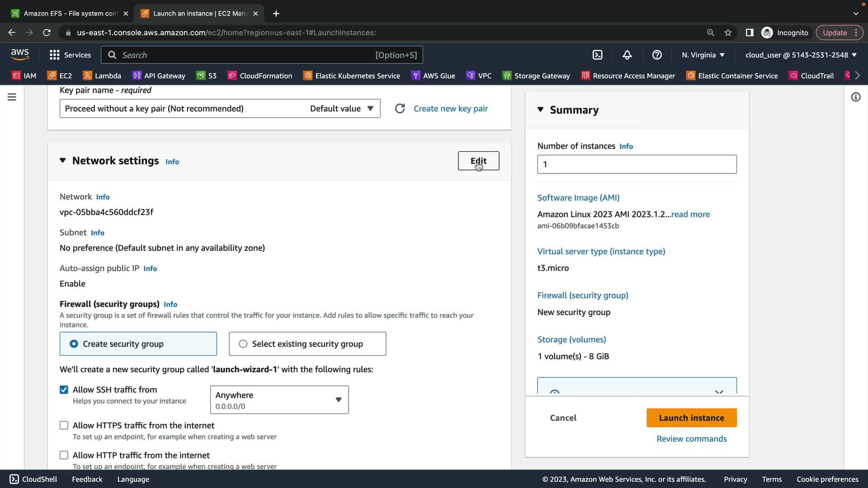Open the notifications bell icon
The width and height of the screenshot is (868, 488).
(627, 55)
